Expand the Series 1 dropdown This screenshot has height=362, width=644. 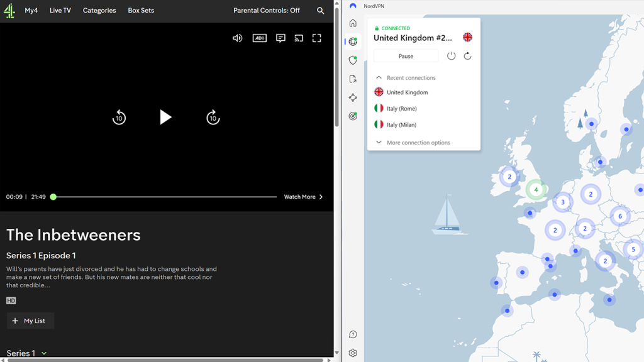(26, 353)
